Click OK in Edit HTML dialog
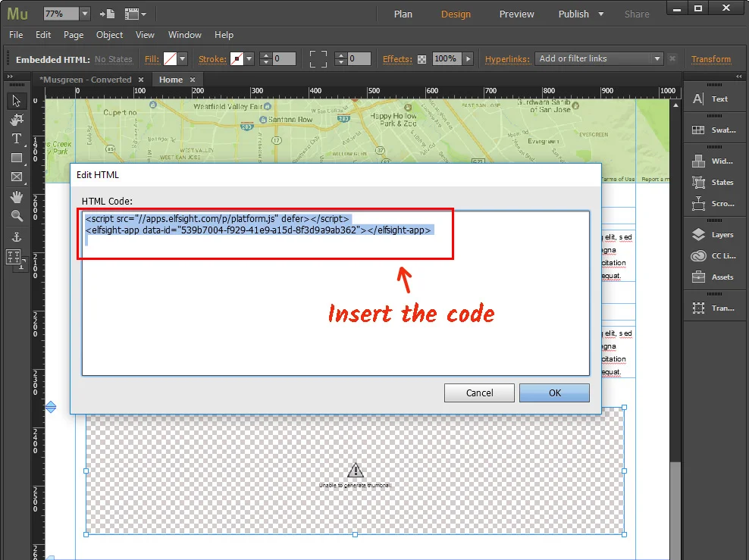Screen dimensions: 749x560 pyautogui.click(x=555, y=393)
